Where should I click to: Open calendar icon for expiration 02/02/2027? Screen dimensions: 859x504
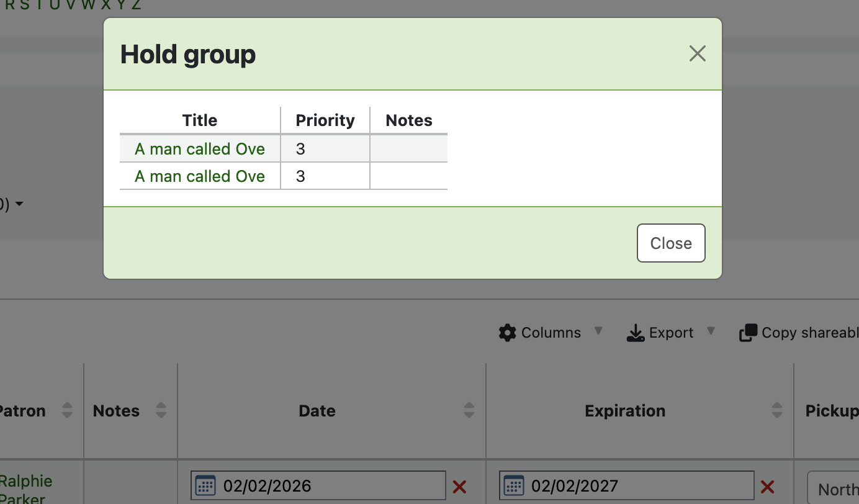(513, 485)
